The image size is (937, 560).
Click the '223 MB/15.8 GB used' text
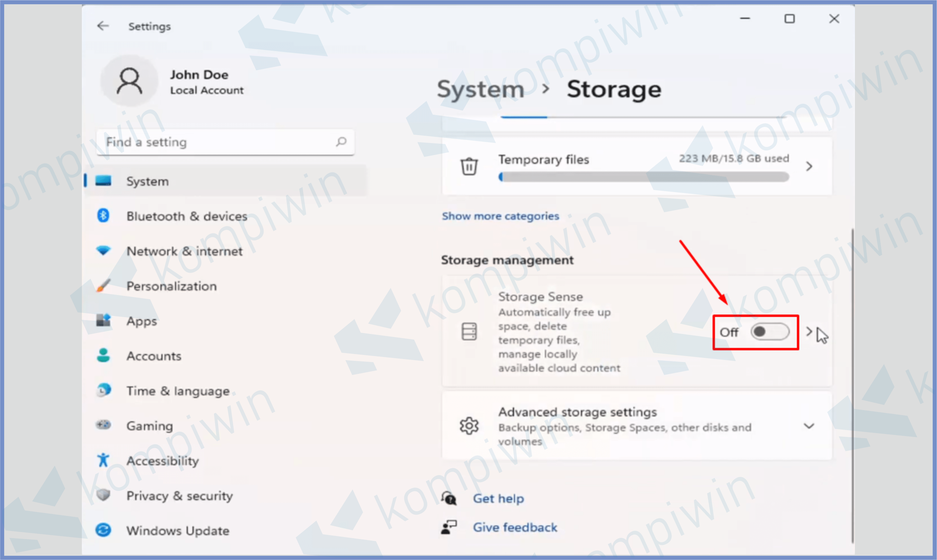click(x=734, y=158)
